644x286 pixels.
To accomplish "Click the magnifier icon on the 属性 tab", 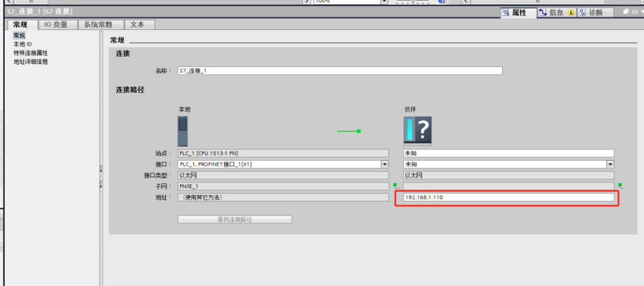I will pos(506,13).
